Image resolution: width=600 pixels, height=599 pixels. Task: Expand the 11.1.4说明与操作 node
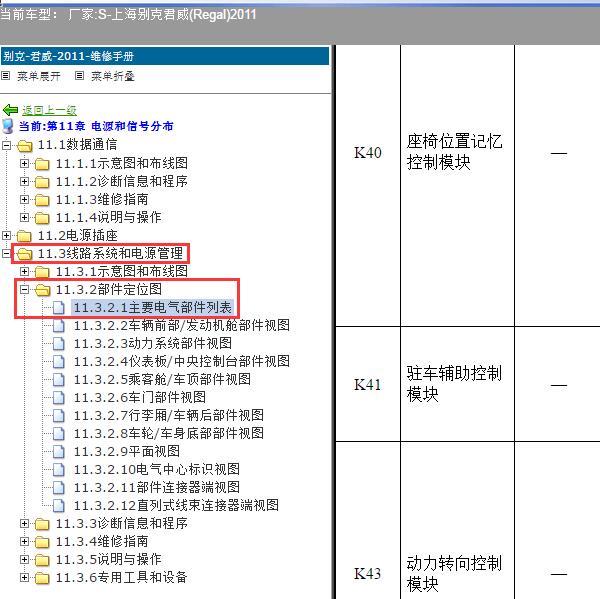tap(24, 217)
